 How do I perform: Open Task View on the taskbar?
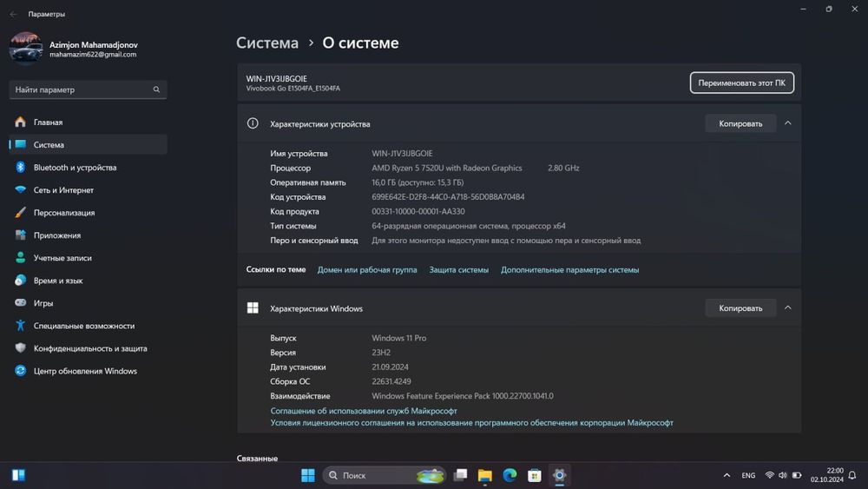coord(460,475)
